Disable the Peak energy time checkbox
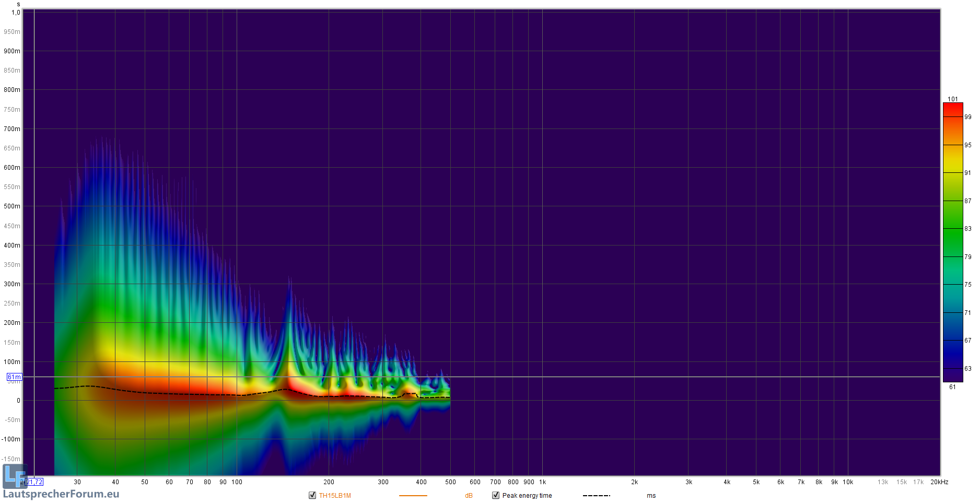Screen dimensions: 980x503 [496, 495]
